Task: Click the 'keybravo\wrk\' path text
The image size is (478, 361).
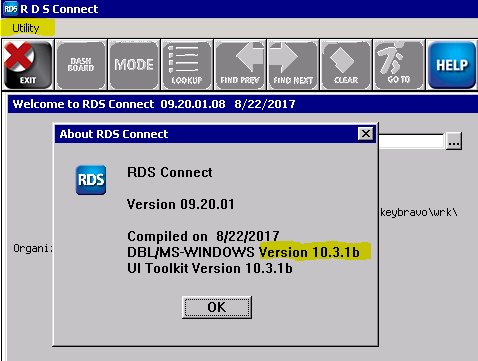Action: [419, 212]
